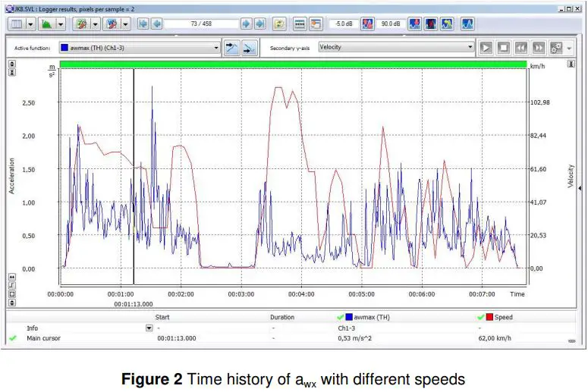
Task: Click the top-left vertical compress arrows icon
Action: (12, 72)
